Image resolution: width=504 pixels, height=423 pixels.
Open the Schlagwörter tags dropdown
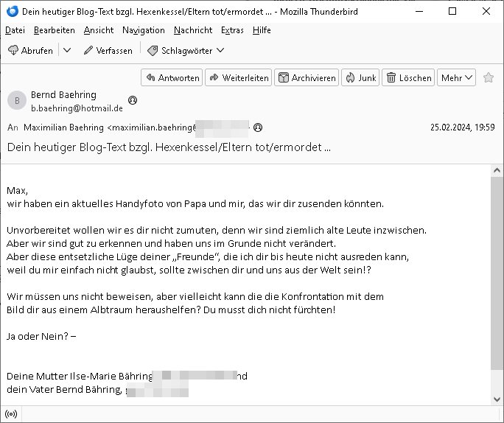186,50
